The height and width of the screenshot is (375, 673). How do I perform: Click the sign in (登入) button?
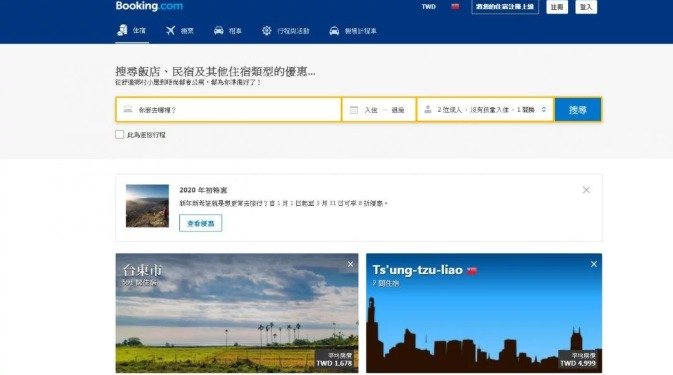click(x=586, y=7)
